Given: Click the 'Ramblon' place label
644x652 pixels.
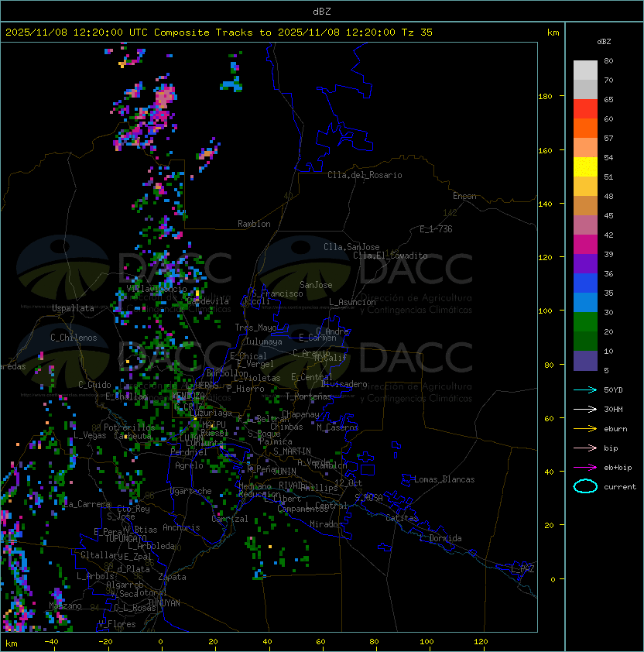Looking at the screenshot, I should click(x=254, y=224).
